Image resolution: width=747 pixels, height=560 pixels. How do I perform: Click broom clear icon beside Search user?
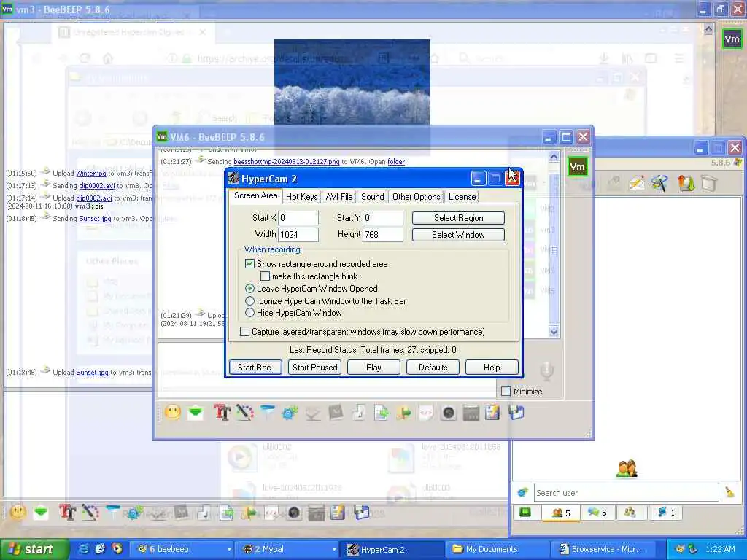pyautogui.click(x=729, y=492)
